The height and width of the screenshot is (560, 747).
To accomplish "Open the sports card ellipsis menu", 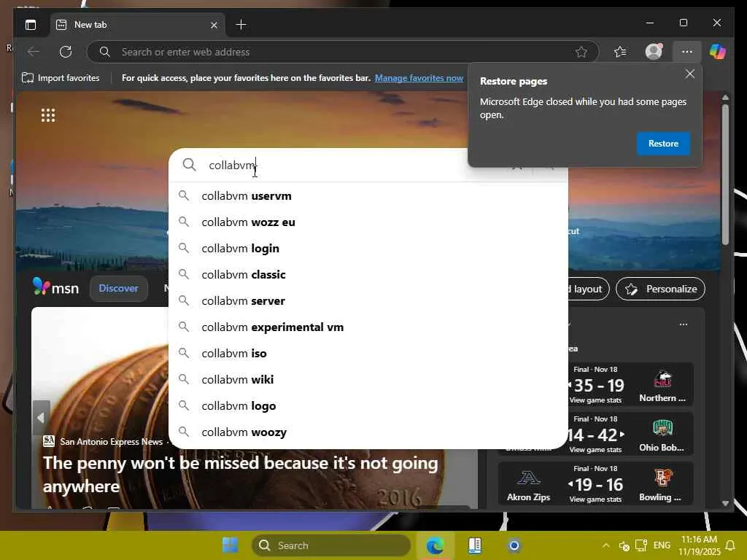I will [683, 324].
